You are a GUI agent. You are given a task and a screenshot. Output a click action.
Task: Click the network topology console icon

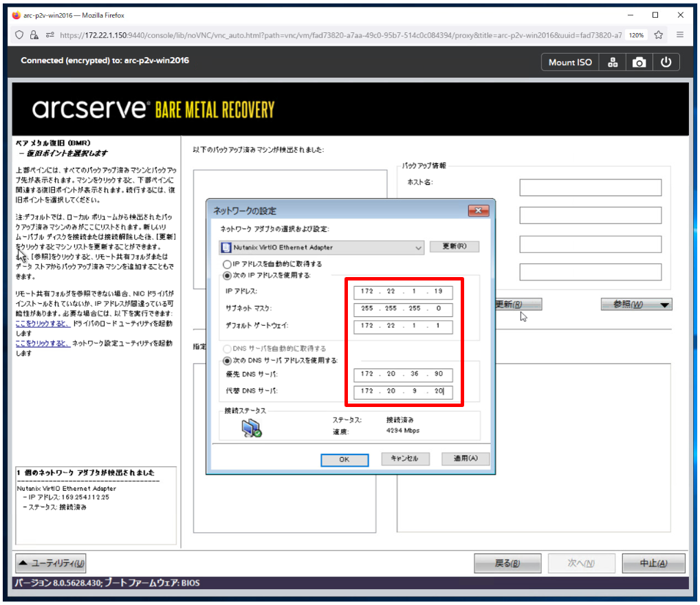[613, 63]
